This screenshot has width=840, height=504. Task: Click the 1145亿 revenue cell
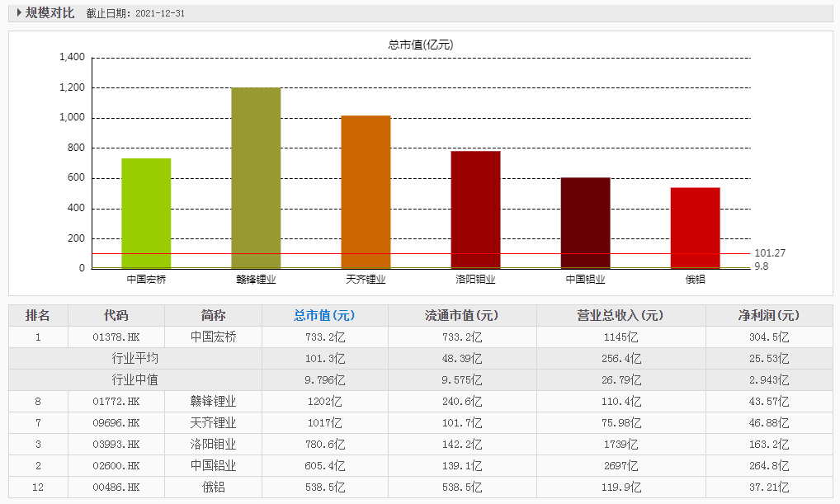(x=621, y=337)
